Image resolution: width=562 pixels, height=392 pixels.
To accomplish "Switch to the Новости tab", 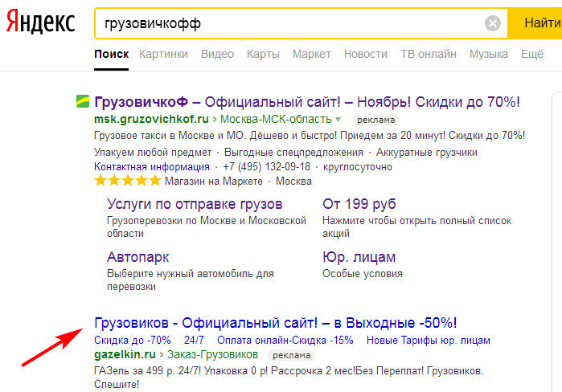I will (x=366, y=54).
